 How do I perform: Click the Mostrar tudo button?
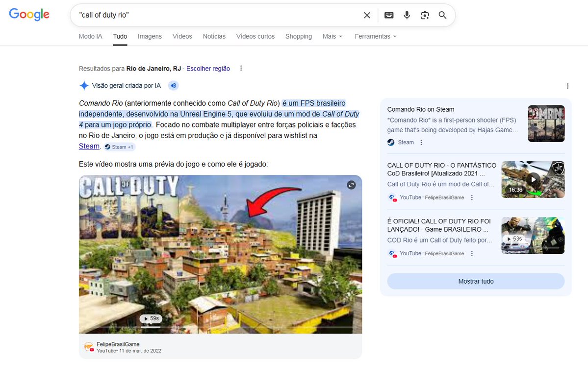tap(476, 281)
